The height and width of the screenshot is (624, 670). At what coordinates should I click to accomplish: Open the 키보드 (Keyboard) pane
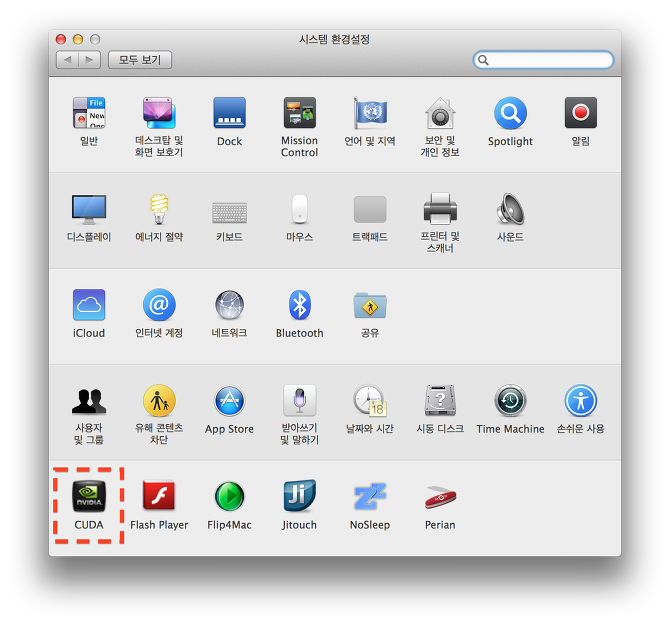coord(229,212)
